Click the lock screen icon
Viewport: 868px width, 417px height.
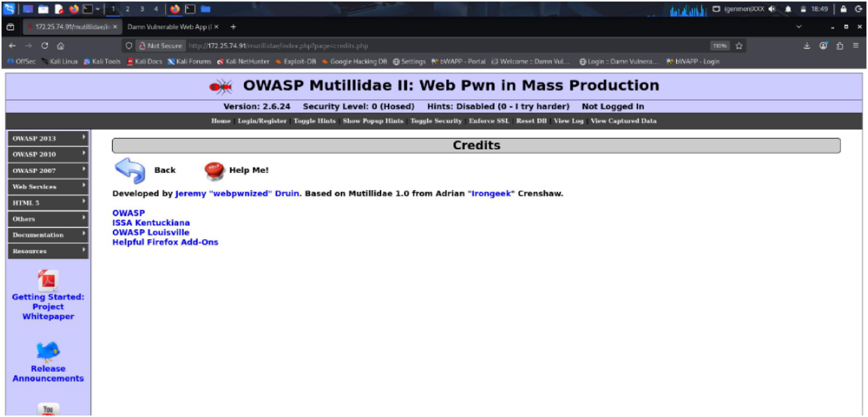point(843,9)
